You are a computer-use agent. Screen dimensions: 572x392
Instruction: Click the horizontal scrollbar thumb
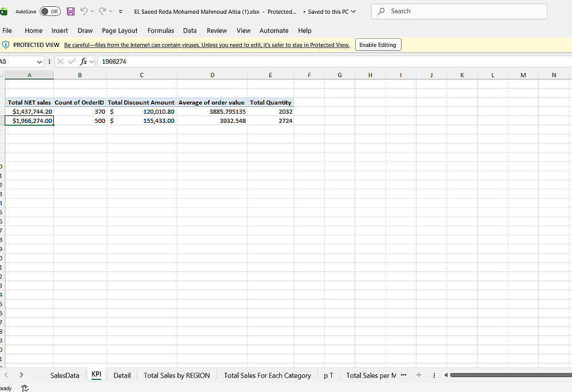click(x=511, y=375)
